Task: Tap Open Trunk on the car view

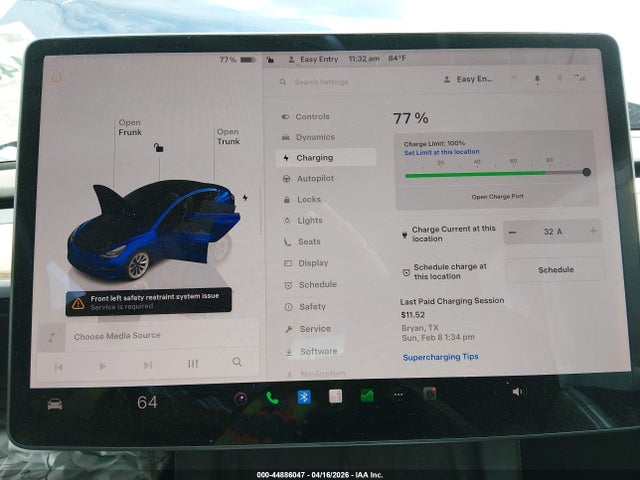Action: point(228,136)
